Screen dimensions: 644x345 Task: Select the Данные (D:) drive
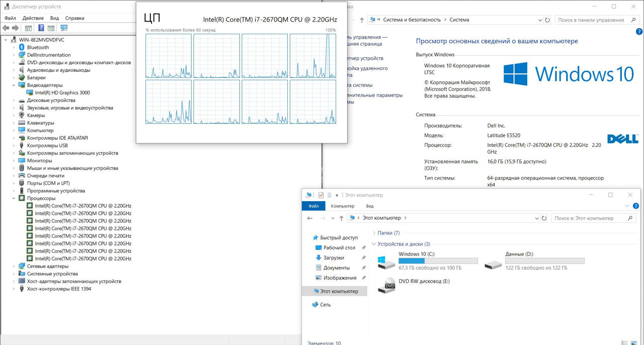tap(494, 262)
